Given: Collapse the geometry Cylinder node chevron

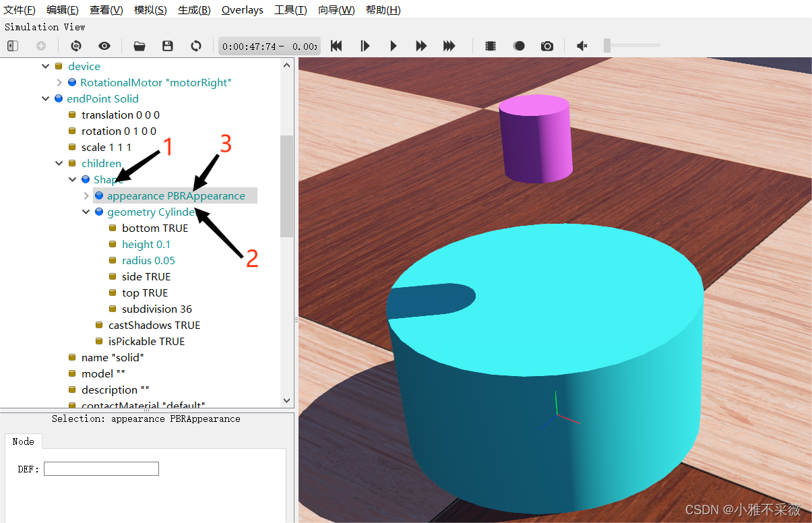Looking at the screenshot, I should [x=86, y=212].
